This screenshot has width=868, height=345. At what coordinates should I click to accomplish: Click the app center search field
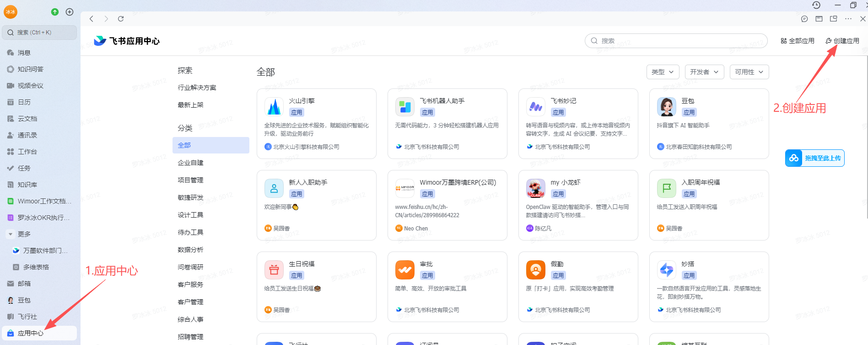[676, 41]
